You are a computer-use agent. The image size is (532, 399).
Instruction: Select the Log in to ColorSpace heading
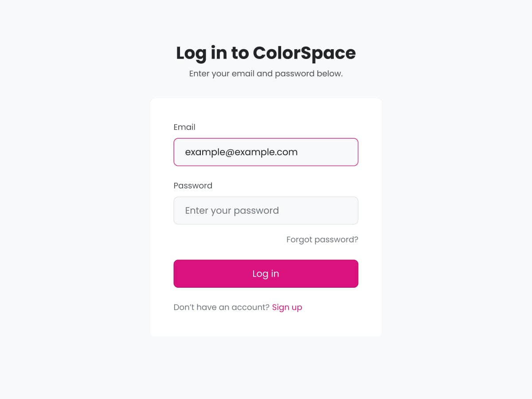click(266, 53)
